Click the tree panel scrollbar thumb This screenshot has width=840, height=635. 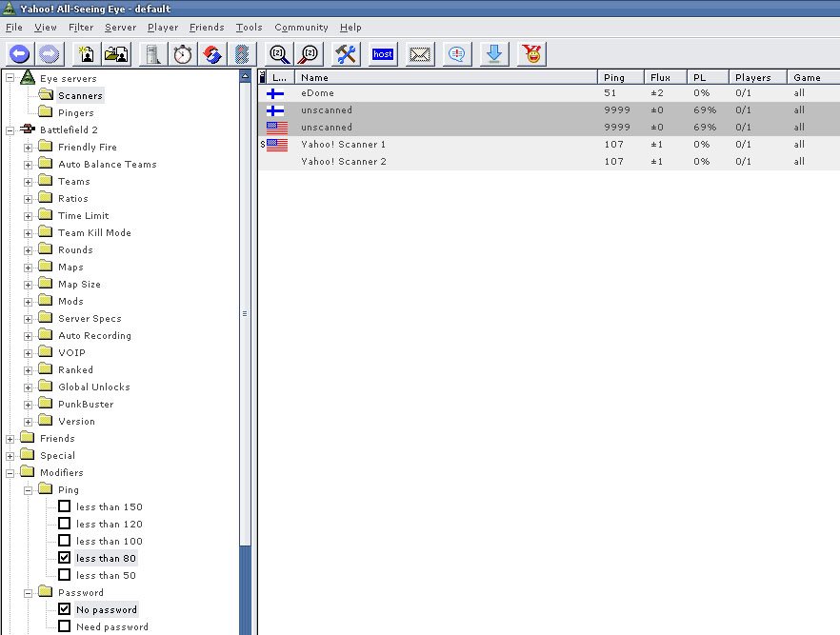click(x=245, y=314)
